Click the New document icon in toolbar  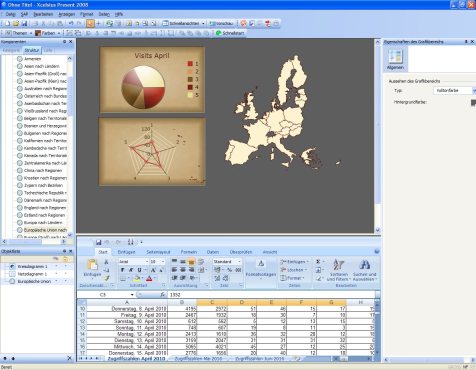pyautogui.click(x=7, y=24)
